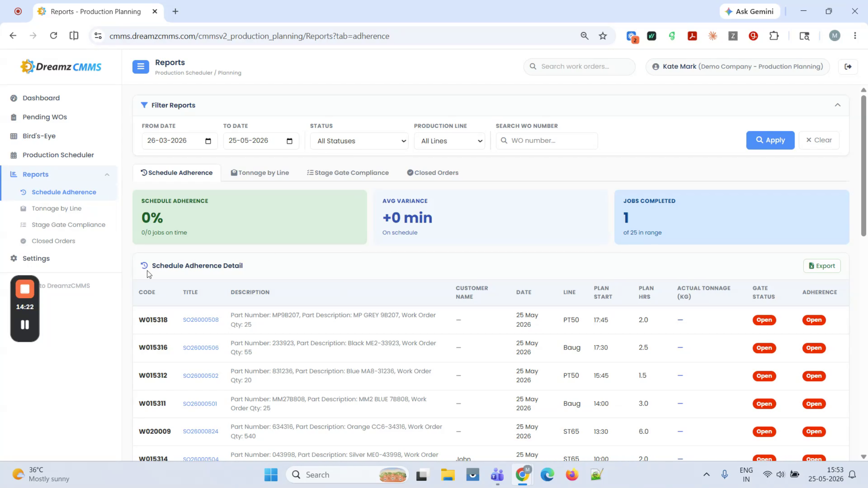Image resolution: width=868 pixels, height=488 pixels.
Task: Click Ask Gemini button
Action: (749, 12)
